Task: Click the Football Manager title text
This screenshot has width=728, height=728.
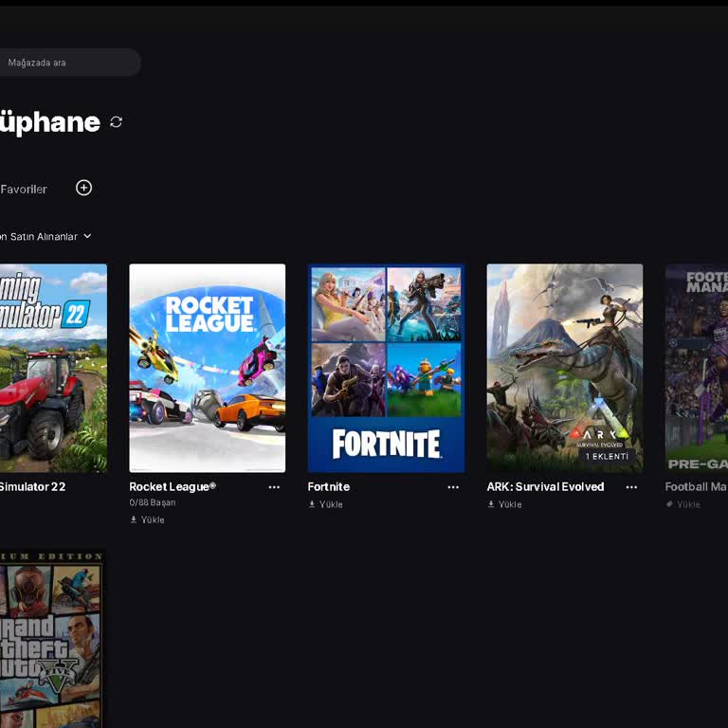Action: pos(697,486)
